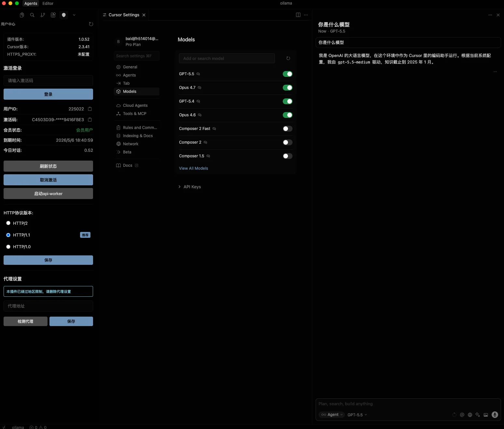
Task: Disable the GPT-5.5 model toggle
Action: [x=288, y=74]
